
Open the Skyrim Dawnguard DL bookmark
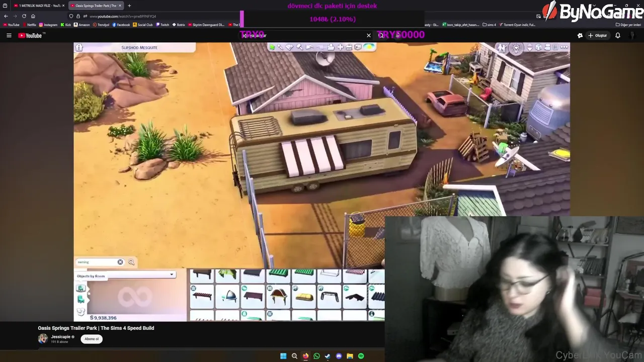click(206, 25)
